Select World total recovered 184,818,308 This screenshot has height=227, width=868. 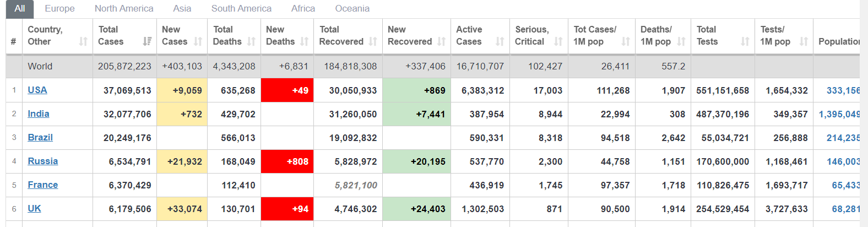[x=350, y=66]
